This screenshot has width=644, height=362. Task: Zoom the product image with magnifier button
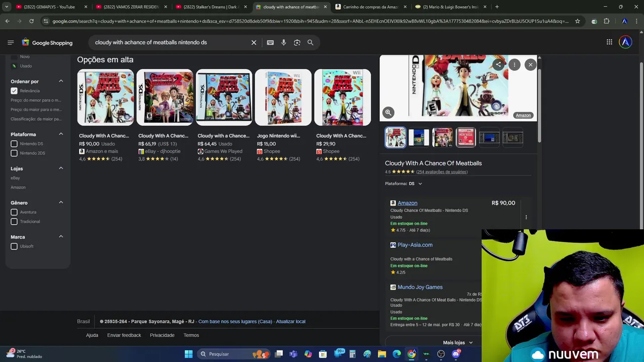click(388, 113)
